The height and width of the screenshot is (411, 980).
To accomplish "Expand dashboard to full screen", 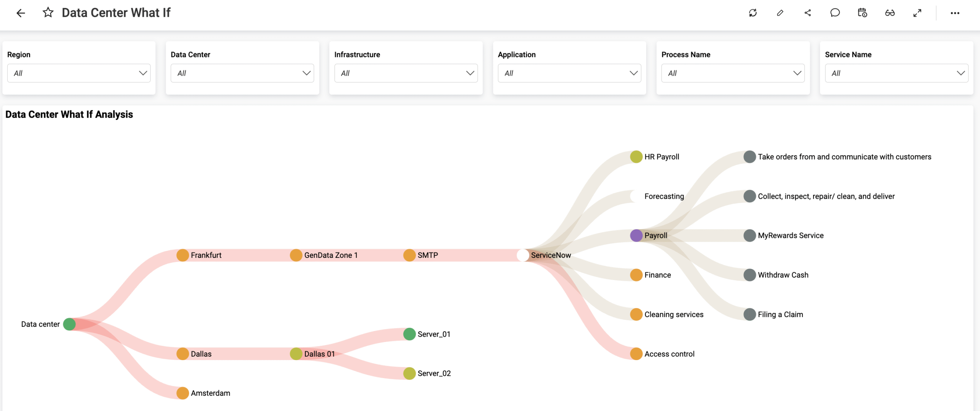I will pos(917,13).
